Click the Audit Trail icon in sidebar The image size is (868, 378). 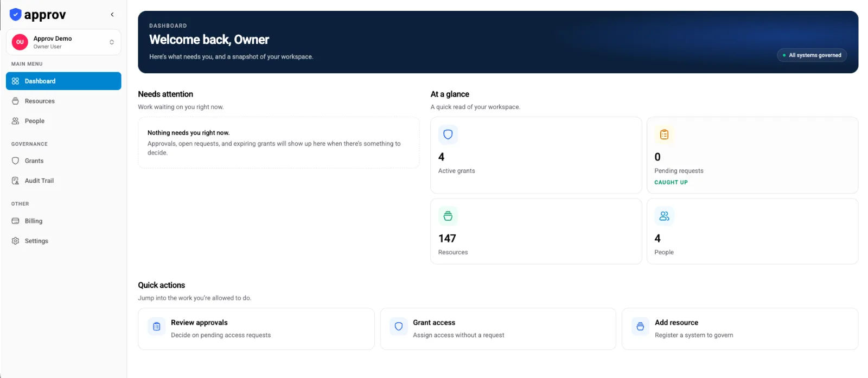15,181
